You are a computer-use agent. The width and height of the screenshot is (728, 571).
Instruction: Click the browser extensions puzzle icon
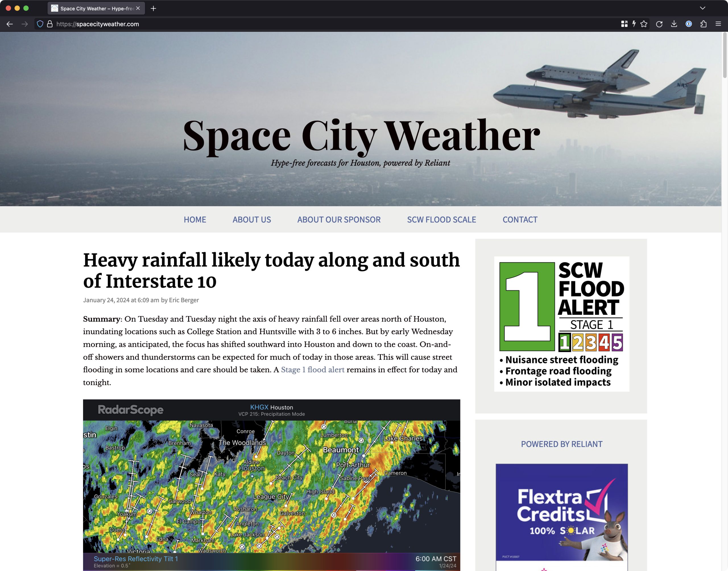click(x=705, y=24)
